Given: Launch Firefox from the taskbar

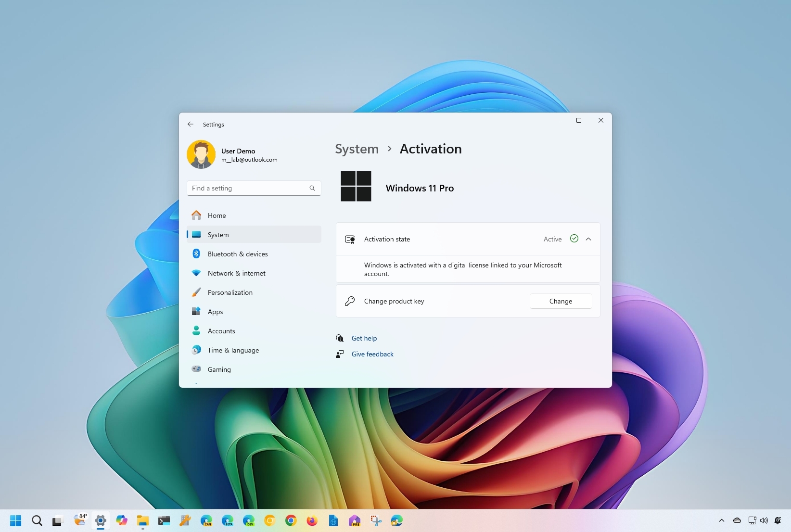Looking at the screenshot, I should click(313, 521).
